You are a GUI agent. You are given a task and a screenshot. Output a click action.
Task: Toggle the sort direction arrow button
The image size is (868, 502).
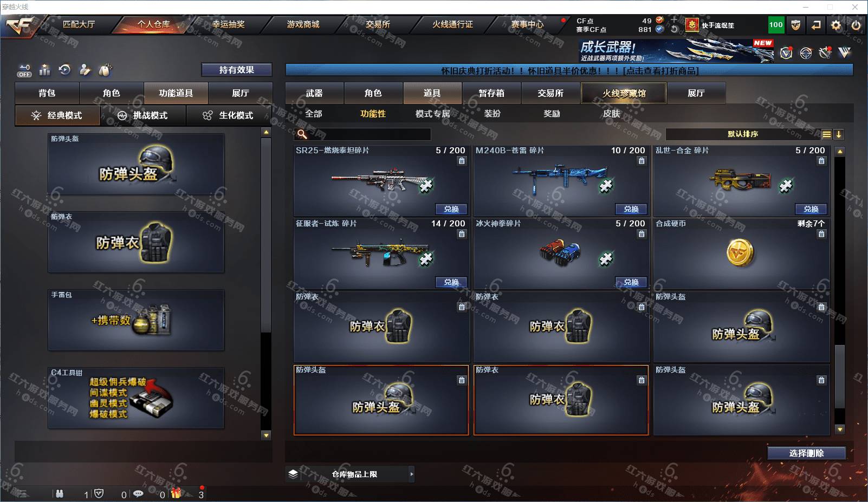pyautogui.click(x=839, y=134)
